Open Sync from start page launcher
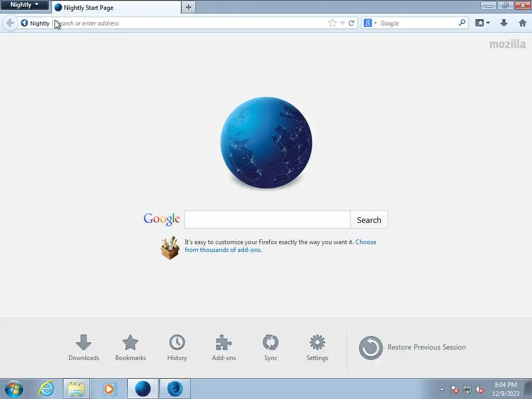The width and height of the screenshot is (532, 399). pyautogui.click(x=271, y=348)
